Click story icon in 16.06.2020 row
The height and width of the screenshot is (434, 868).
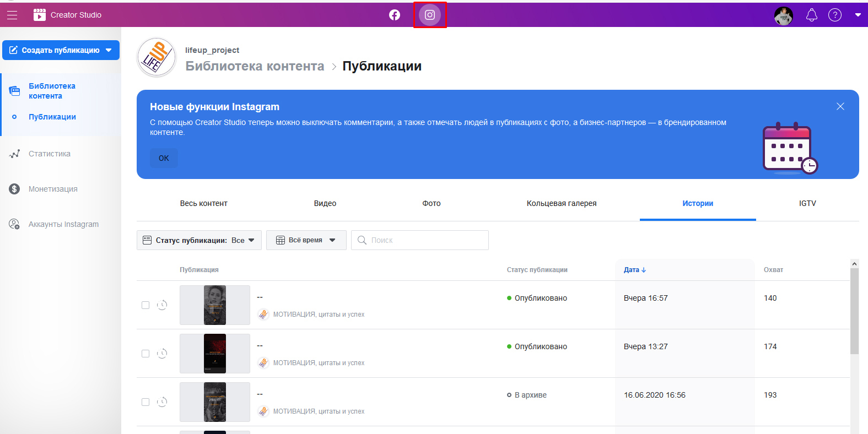coord(162,402)
